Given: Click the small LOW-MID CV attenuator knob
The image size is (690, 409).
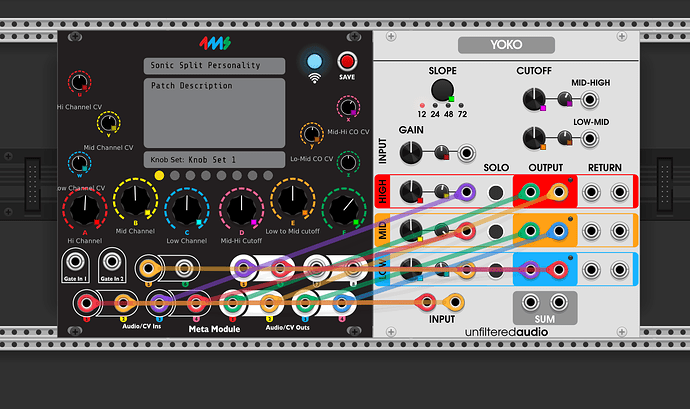Looking at the screenshot, I should (565, 138).
